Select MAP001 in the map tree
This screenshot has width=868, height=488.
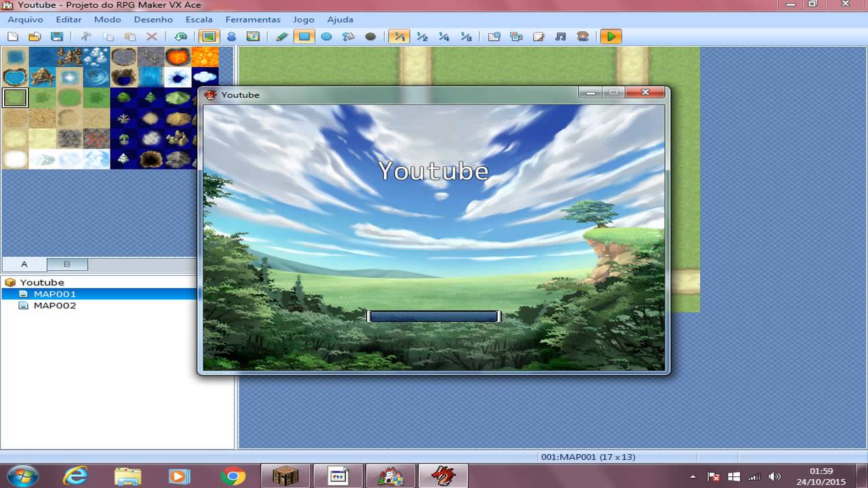click(54, 294)
